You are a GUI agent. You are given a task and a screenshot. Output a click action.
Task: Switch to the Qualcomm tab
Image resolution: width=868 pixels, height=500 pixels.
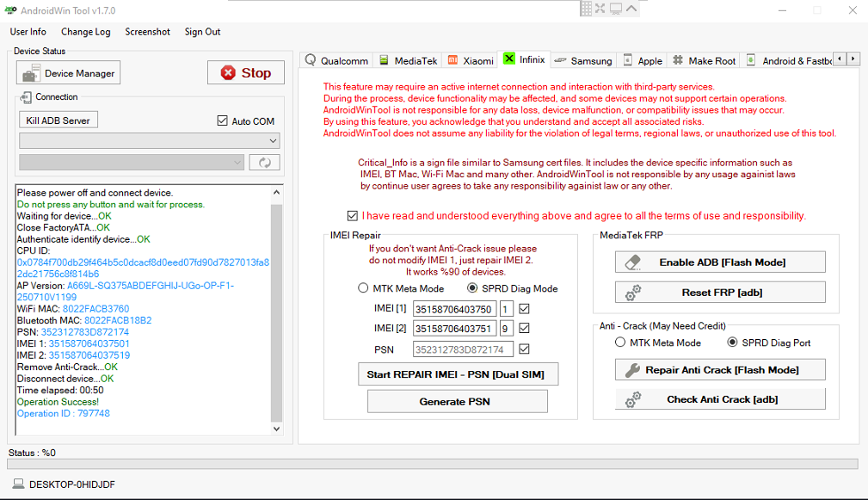(x=336, y=60)
